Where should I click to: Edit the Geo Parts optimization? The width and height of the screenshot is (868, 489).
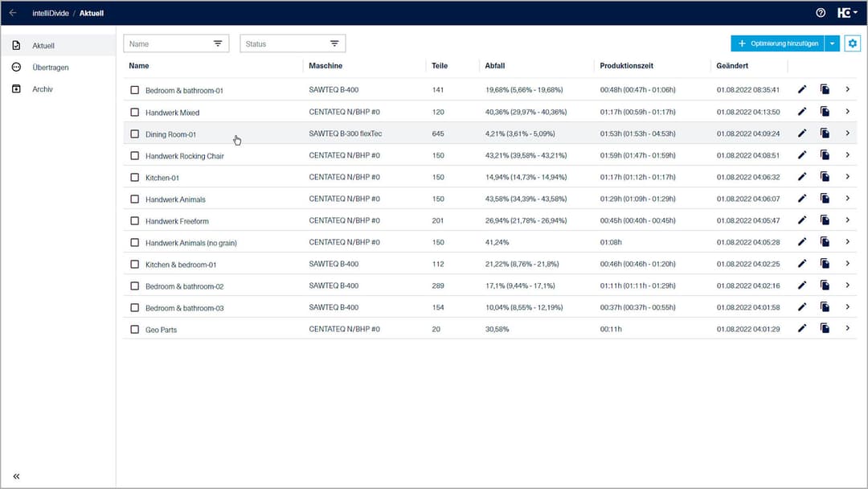click(801, 328)
